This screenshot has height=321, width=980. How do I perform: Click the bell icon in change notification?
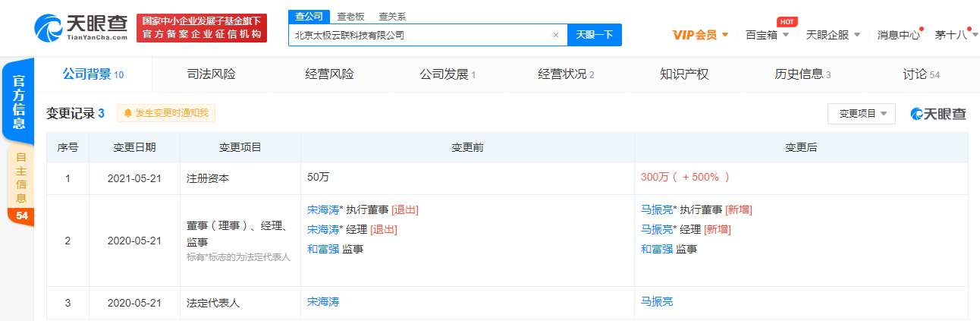(x=127, y=113)
